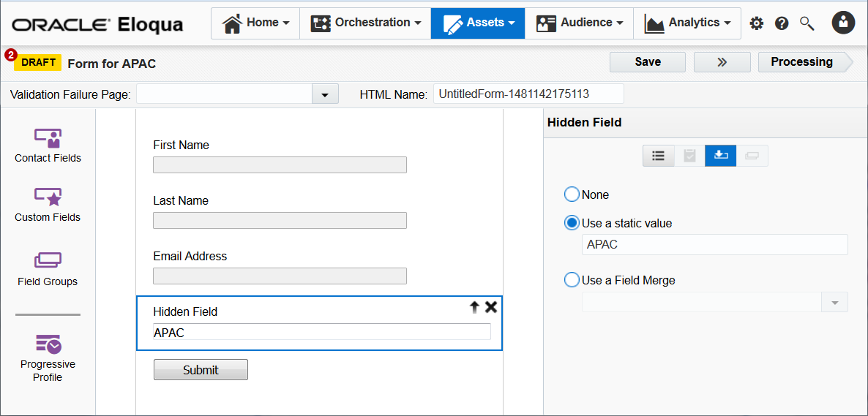Move the Hidden Field up with arrow

(474, 308)
